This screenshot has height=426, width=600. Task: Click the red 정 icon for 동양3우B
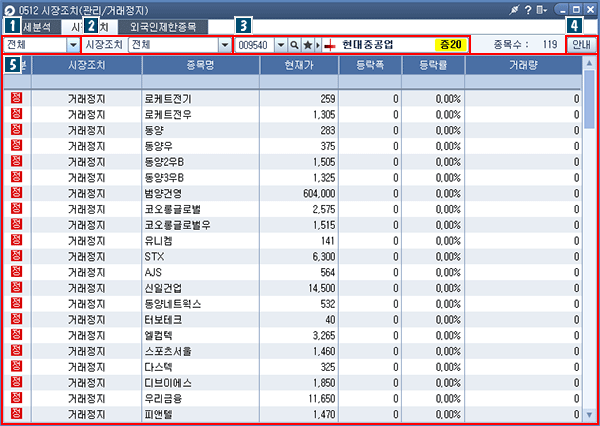pos(16,177)
